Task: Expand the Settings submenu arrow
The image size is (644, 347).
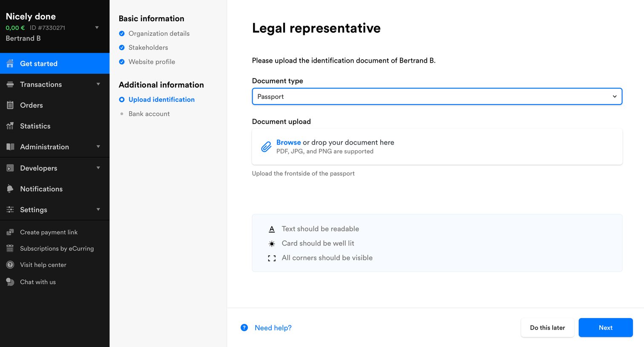Action: click(x=98, y=210)
